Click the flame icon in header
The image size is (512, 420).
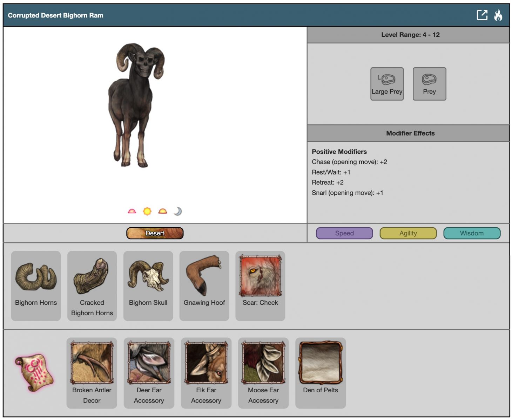pos(498,15)
